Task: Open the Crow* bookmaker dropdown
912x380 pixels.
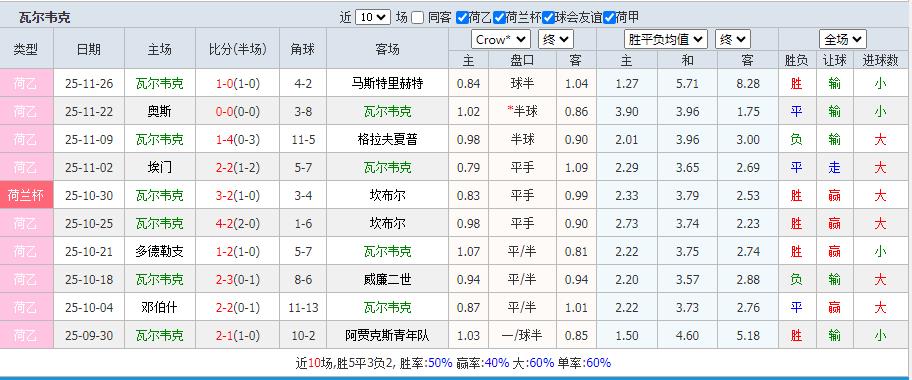Action: point(501,40)
